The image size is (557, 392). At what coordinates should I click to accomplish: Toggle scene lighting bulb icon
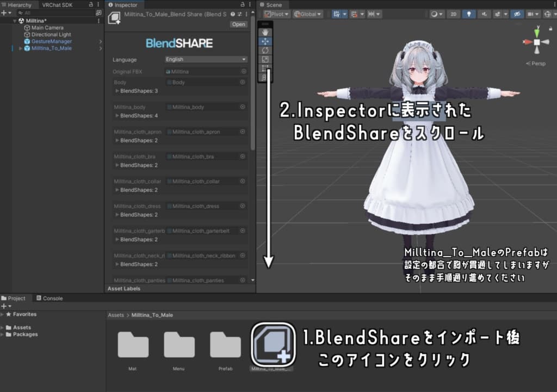click(469, 14)
